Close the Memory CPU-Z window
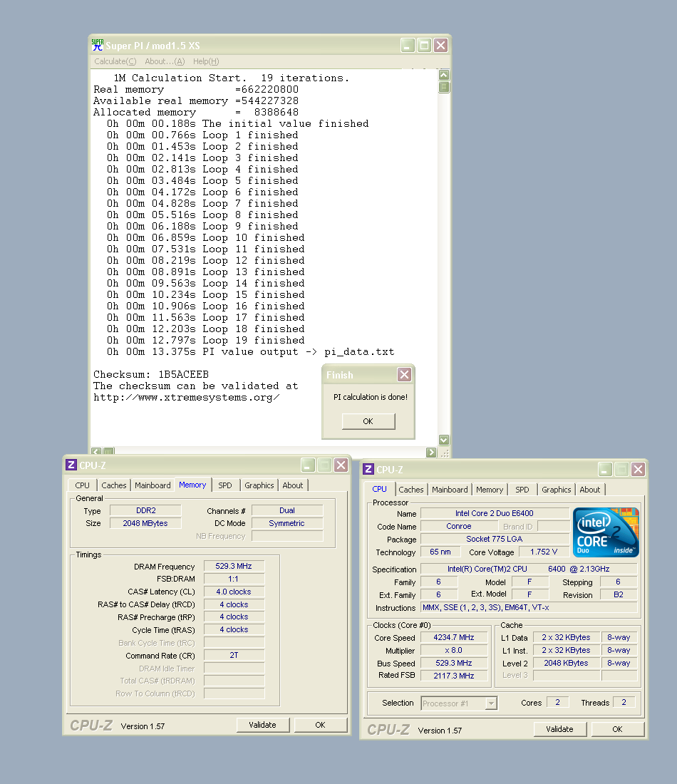This screenshot has width=677, height=784. click(341, 465)
